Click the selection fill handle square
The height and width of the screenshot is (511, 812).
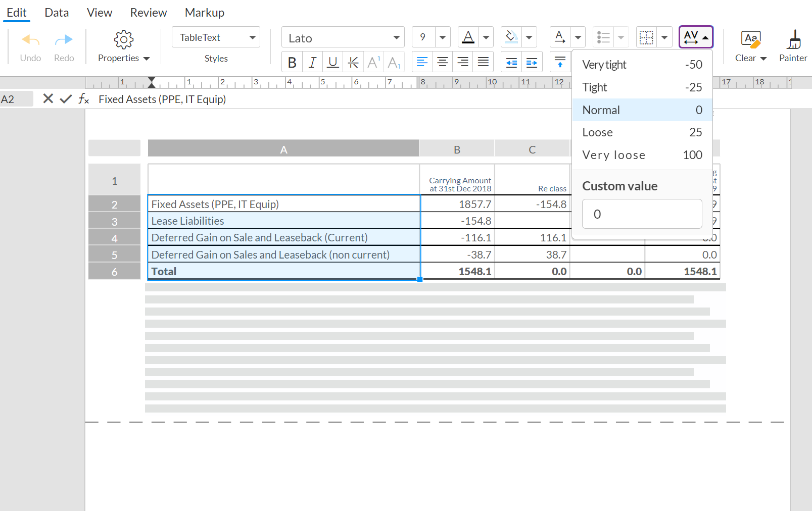[420, 279]
